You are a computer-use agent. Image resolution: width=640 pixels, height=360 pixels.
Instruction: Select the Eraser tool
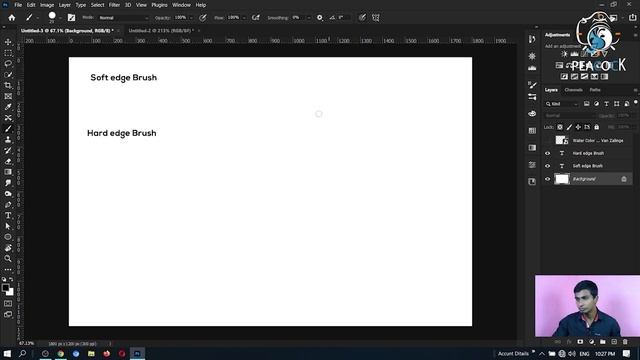click(x=8, y=161)
